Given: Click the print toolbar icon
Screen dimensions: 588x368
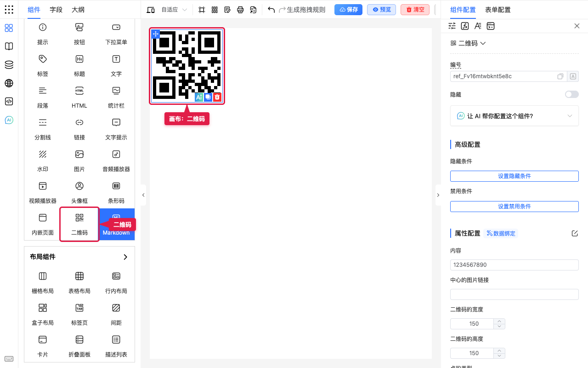Looking at the screenshot, I should [240, 10].
